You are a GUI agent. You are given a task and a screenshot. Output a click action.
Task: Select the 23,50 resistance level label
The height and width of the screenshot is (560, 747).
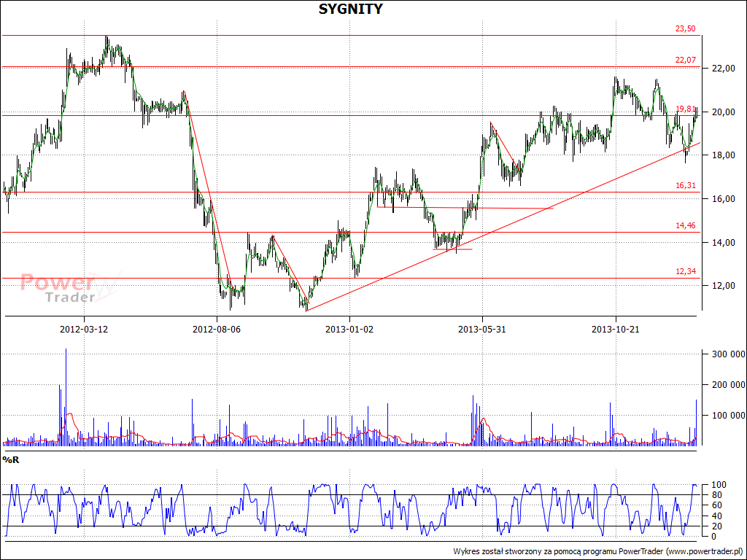coord(686,28)
